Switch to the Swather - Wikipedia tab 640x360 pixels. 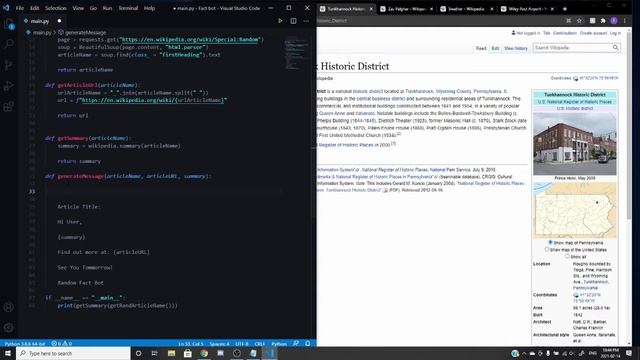point(466,9)
